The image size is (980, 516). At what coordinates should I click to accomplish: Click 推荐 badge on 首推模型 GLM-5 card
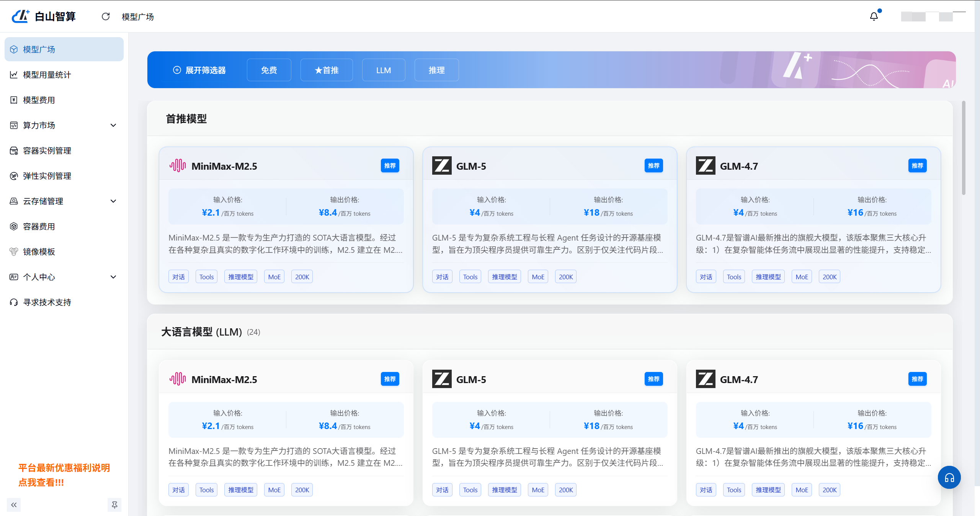[x=653, y=165]
